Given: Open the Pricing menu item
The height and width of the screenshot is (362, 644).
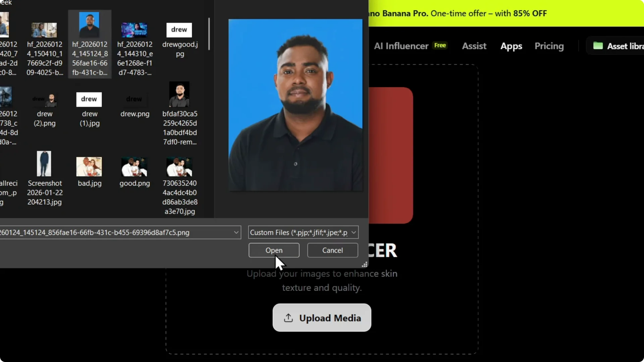Looking at the screenshot, I should (x=549, y=46).
